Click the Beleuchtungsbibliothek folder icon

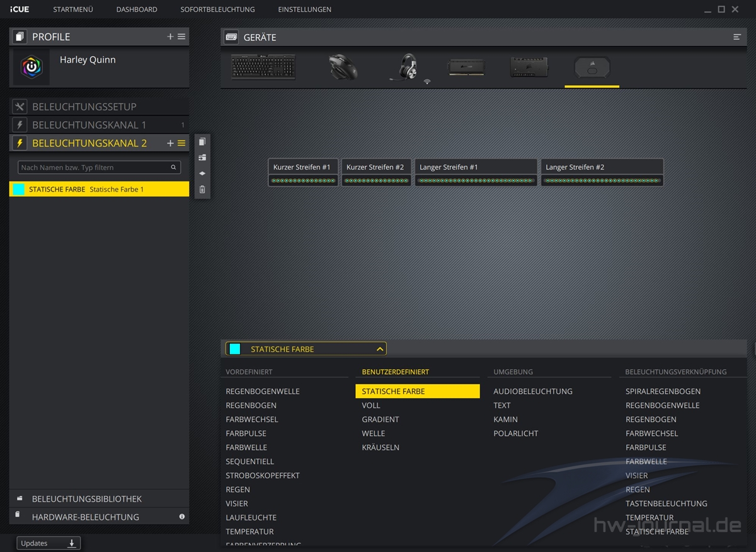20,498
